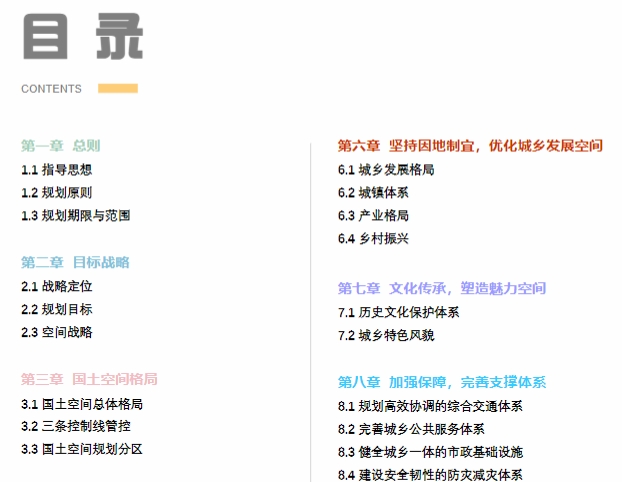This screenshot has height=482, width=622.
Task: Select entry 6.1 城乡发展格局
Action: (x=386, y=170)
